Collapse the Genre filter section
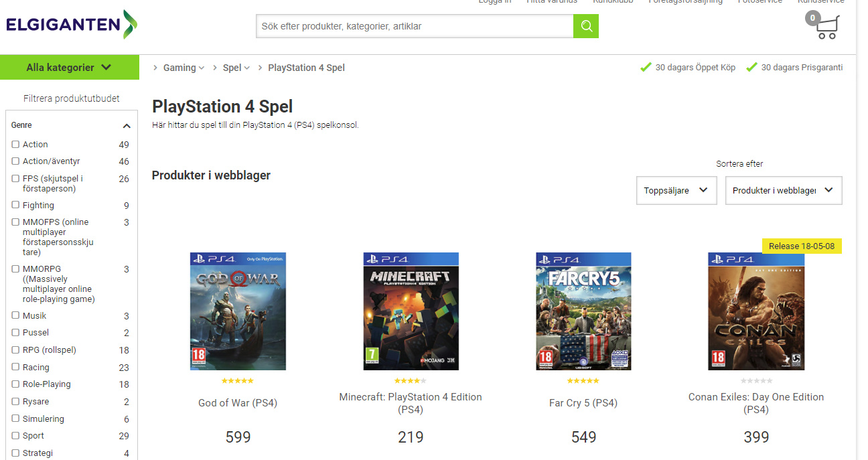868x460 pixels. [x=127, y=126]
